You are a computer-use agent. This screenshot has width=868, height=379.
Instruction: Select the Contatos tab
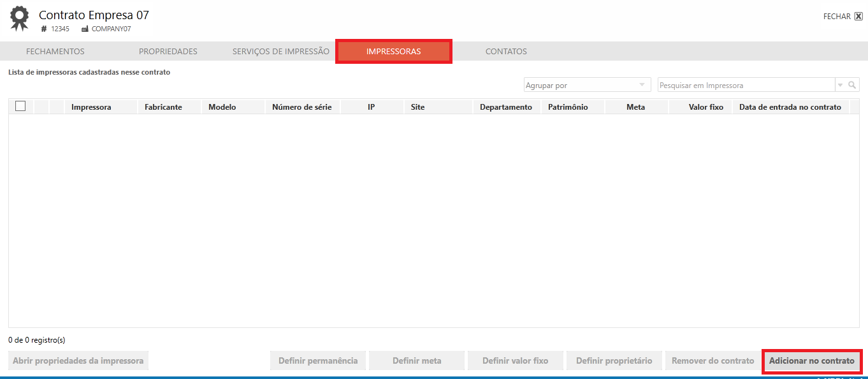click(x=506, y=52)
